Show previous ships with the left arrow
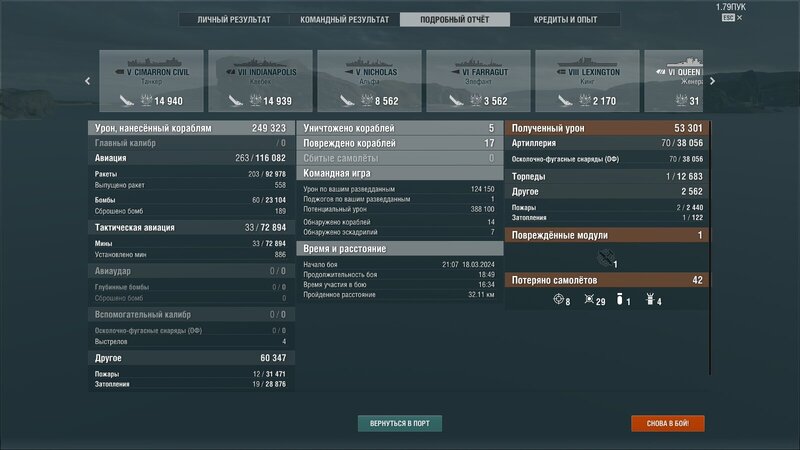Screen dimensions: 800x450 point(88,81)
